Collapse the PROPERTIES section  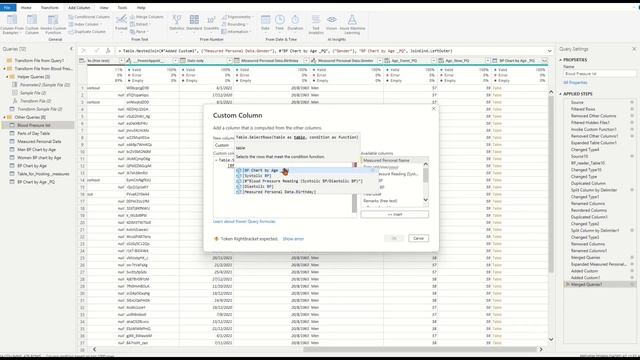pyautogui.click(x=561, y=60)
